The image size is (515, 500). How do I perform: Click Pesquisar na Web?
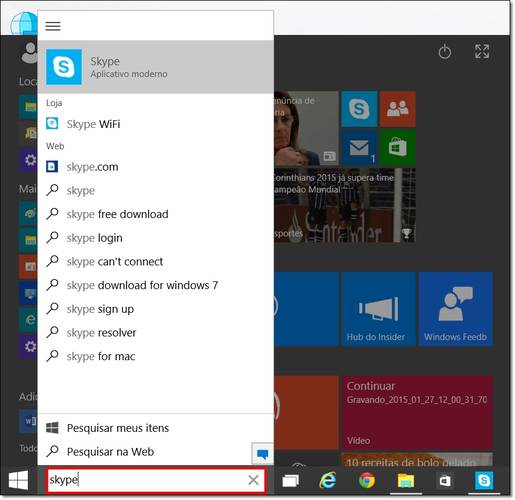[x=145, y=452]
